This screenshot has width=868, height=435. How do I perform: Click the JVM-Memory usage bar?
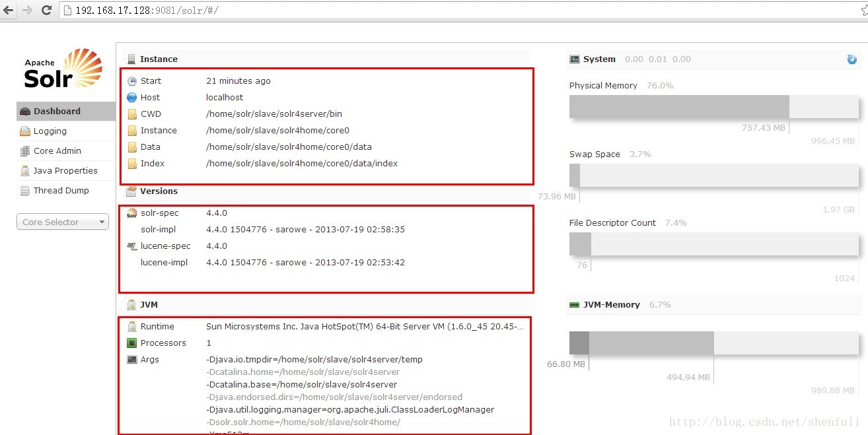click(714, 343)
